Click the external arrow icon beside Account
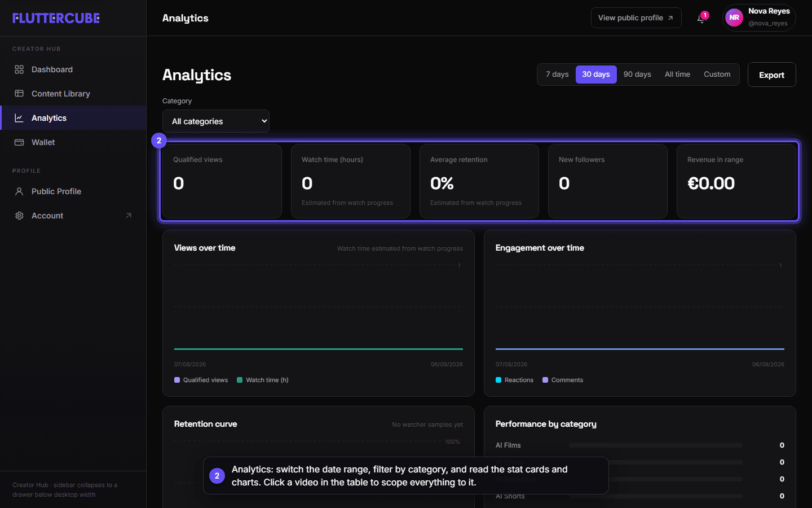Screen dimensions: 812x508 click(x=129, y=216)
